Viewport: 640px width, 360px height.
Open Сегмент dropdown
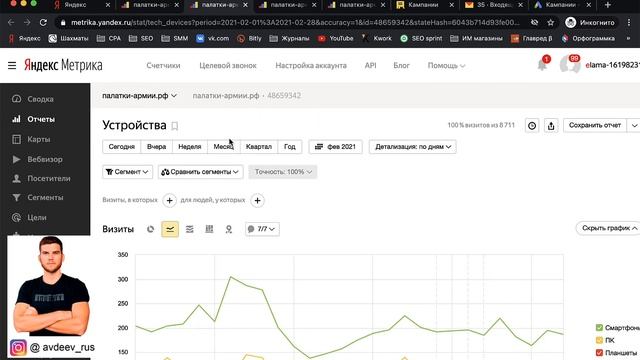tap(127, 172)
